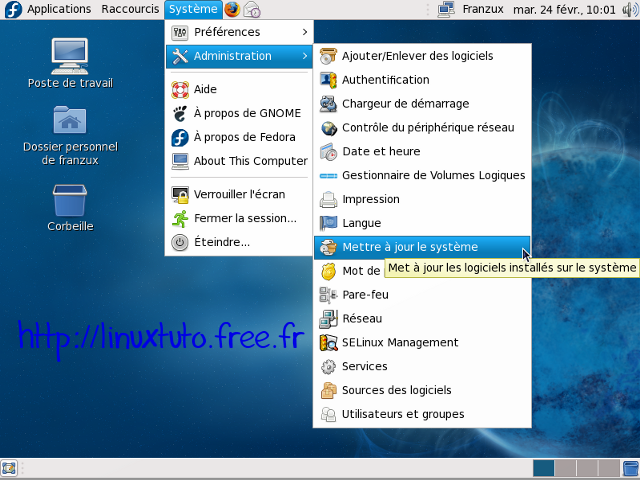Open the Applications menu
The height and width of the screenshot is (480, 640).
click(59, 9)
